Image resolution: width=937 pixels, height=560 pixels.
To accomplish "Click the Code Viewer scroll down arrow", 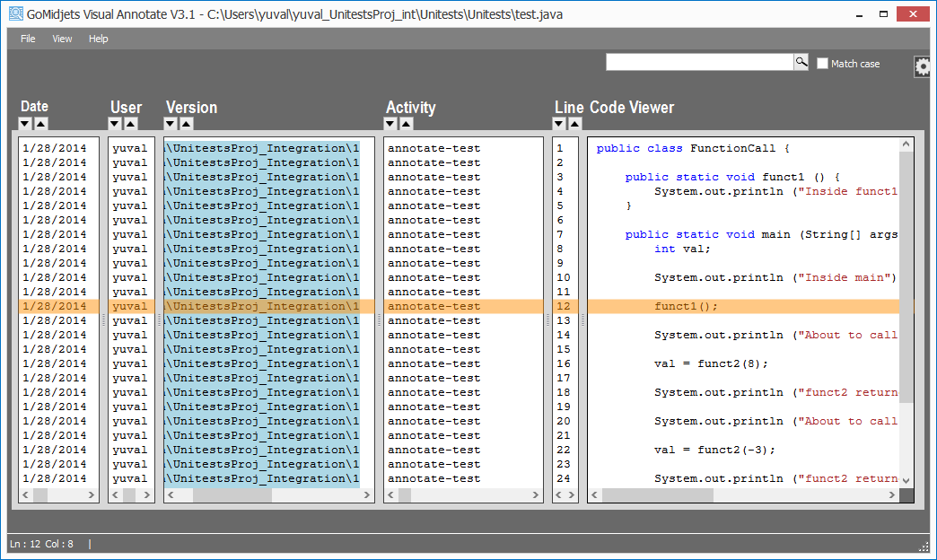I will (906, 481).
